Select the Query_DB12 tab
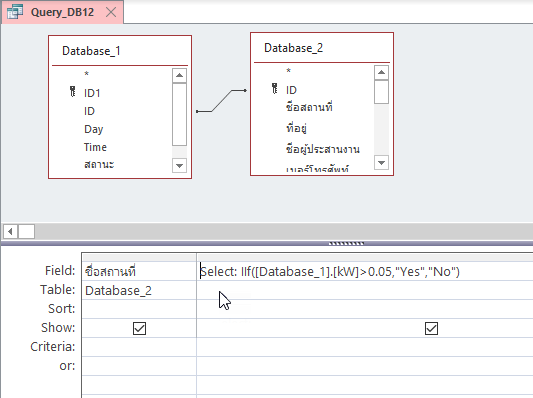The width and height of the screenshot is (533, 398). click(x=62, y=13)
